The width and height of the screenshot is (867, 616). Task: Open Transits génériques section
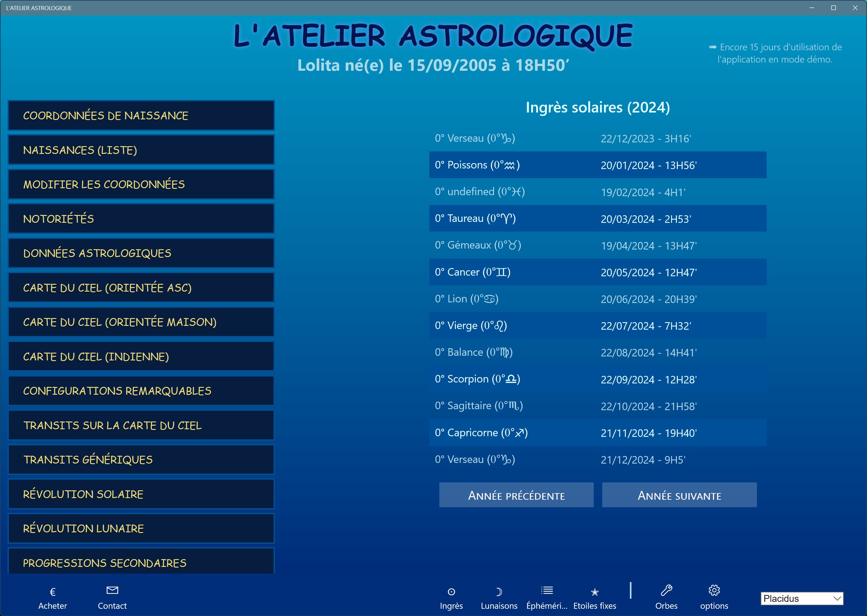[x=141, y=459]
